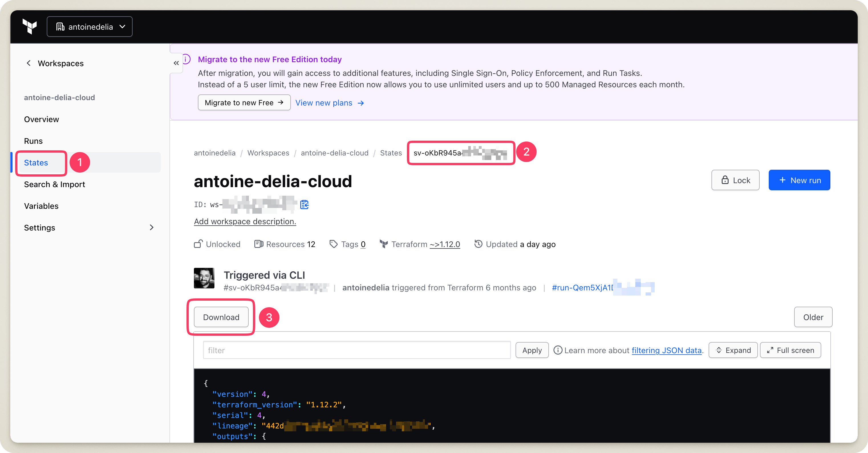Toggle the Expand view for the JSON state
The image size is (868, 453).
click(733, 350)
